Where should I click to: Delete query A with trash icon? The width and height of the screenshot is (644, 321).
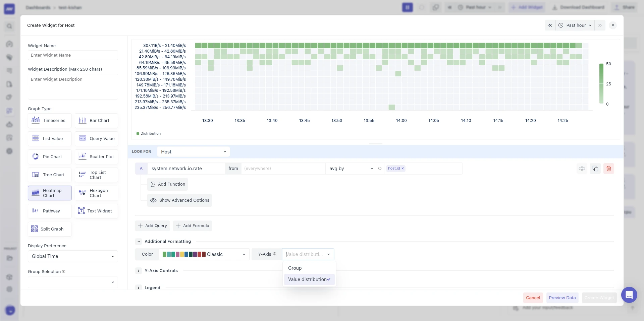[609, 169]
